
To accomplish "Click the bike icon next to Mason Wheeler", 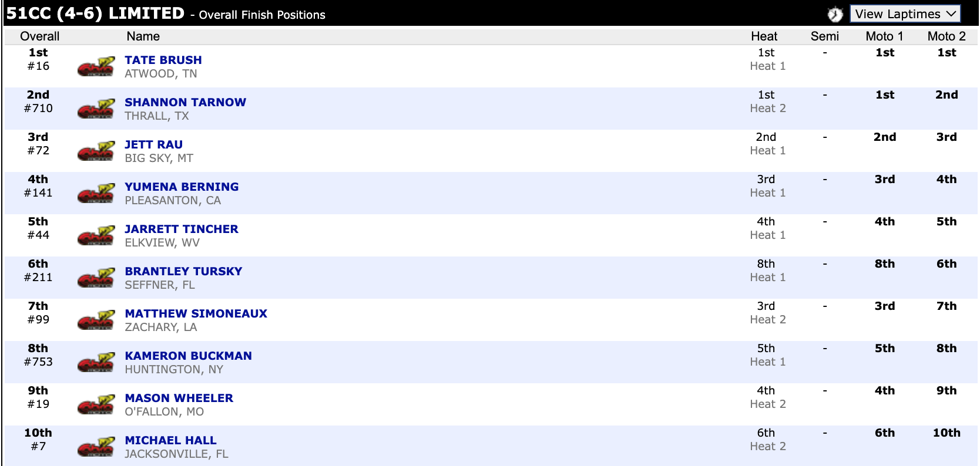I will click(x=96, y=405).
